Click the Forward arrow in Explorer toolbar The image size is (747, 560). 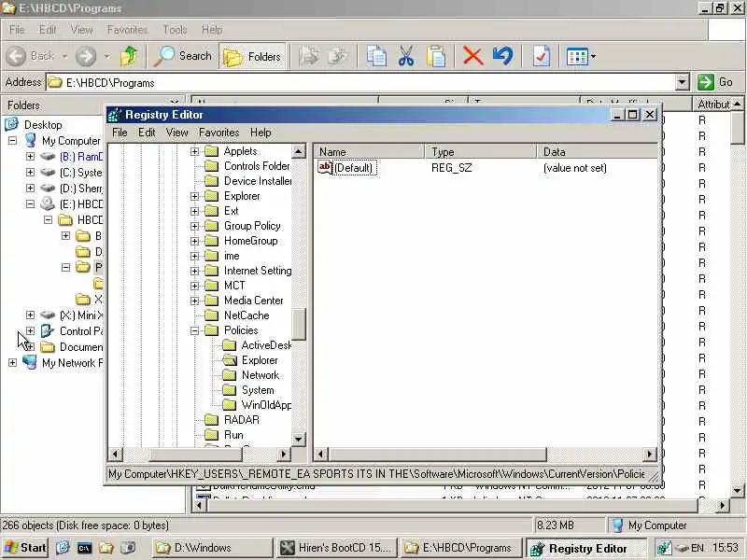point(86,56)
